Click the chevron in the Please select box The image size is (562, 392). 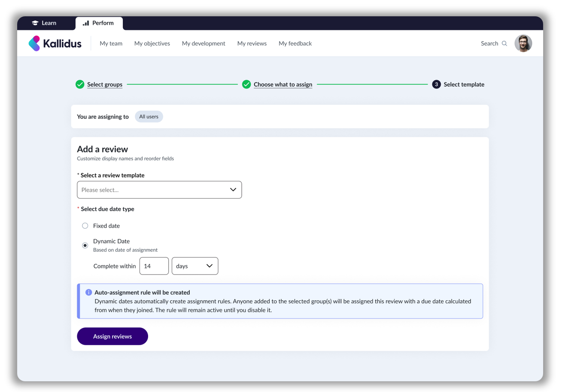[233, 190]
